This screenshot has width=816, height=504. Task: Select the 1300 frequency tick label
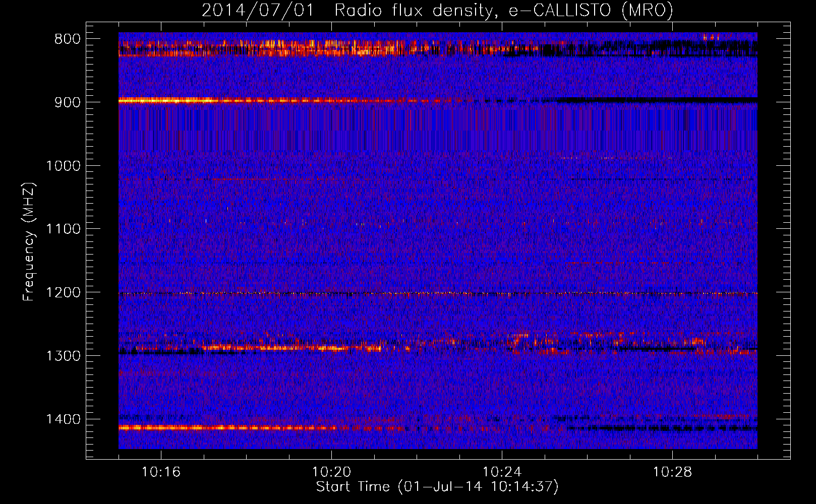[x=63, y=356]
